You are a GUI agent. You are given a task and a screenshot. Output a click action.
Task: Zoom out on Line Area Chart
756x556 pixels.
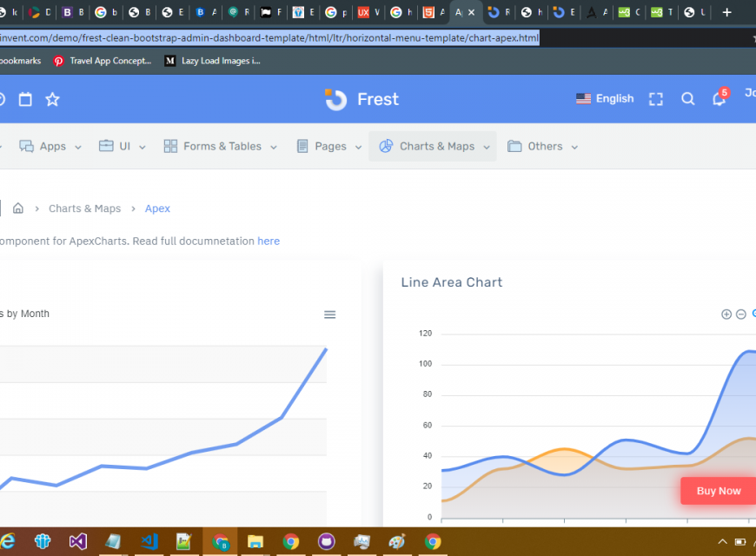[x=741, y=314]
